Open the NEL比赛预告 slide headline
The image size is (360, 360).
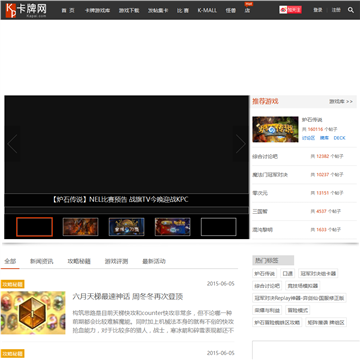(120, 200)
